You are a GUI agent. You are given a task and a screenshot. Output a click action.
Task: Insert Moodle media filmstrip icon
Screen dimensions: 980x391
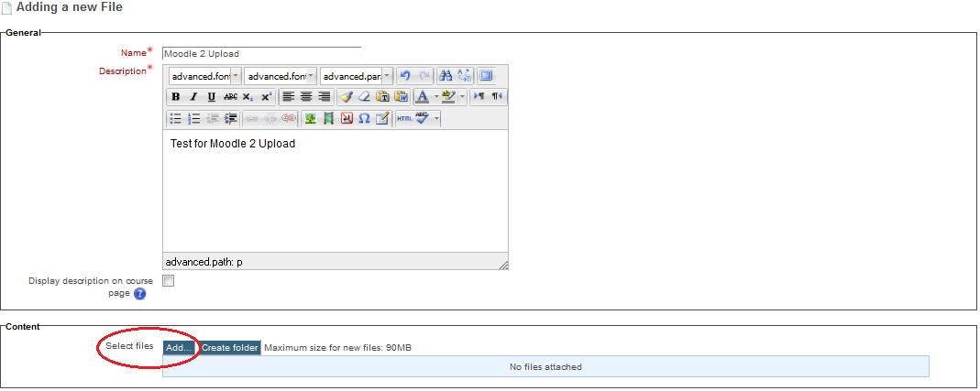(328, 118)
